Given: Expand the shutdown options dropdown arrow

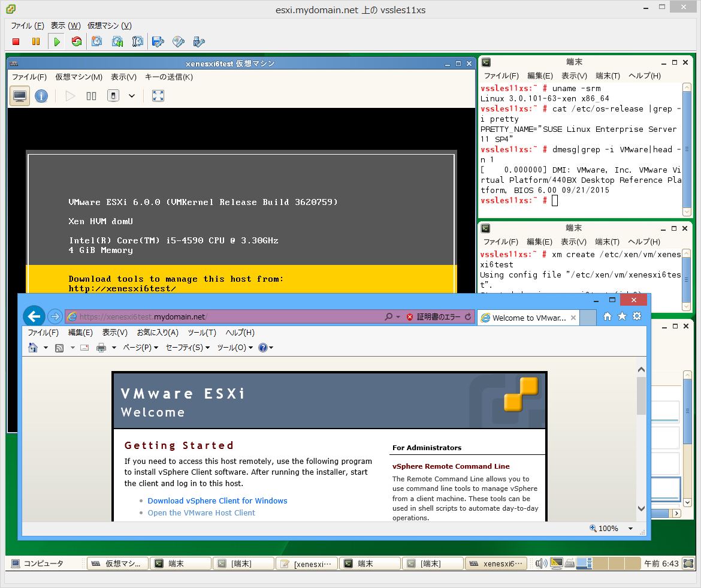Looking at the screenshot, I should [131, 96].
